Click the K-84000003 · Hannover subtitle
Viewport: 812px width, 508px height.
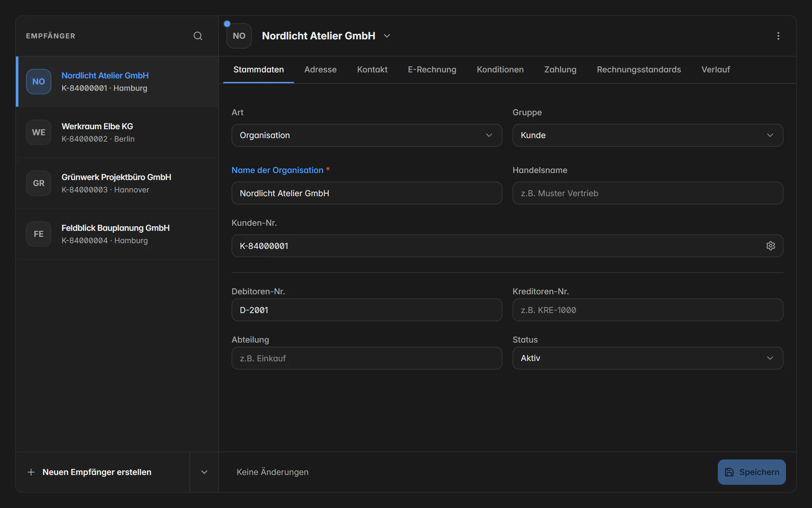pyautogui.click(x=105, y=190)
